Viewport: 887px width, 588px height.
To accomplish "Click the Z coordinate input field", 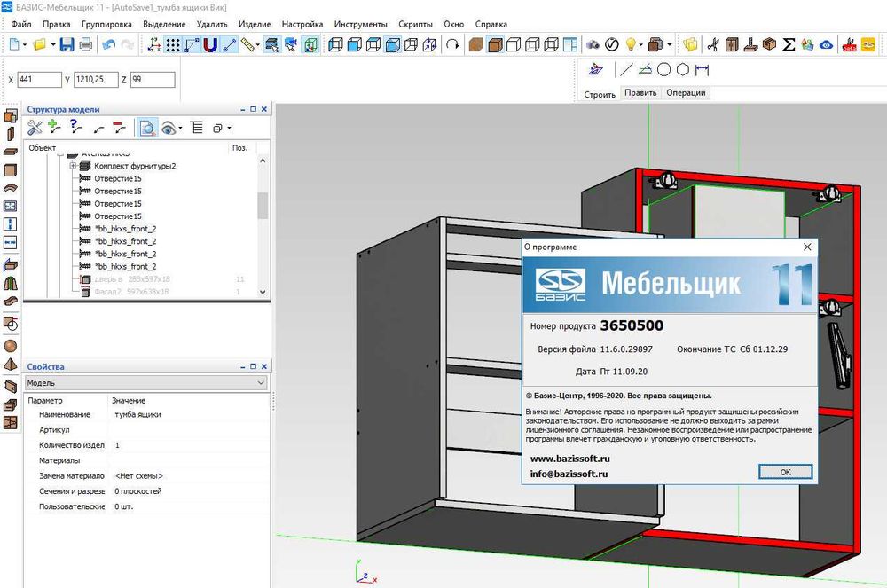I will (x=153, y=80).
